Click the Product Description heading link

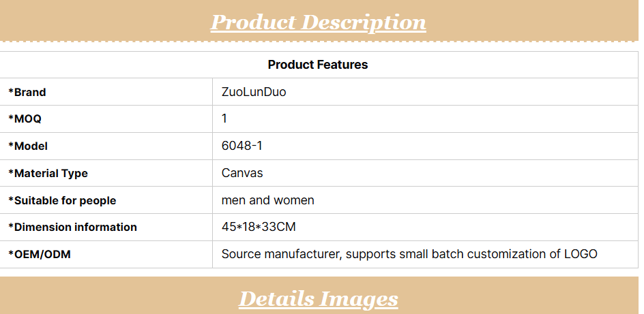coord(318,22)
